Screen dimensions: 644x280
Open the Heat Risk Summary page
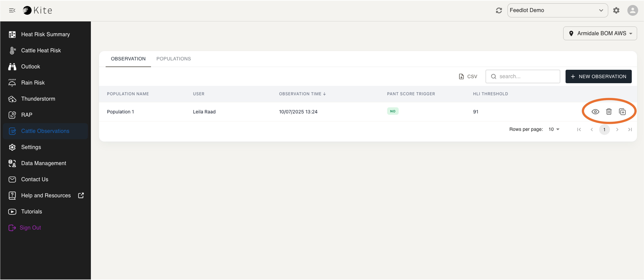point(45,34)
